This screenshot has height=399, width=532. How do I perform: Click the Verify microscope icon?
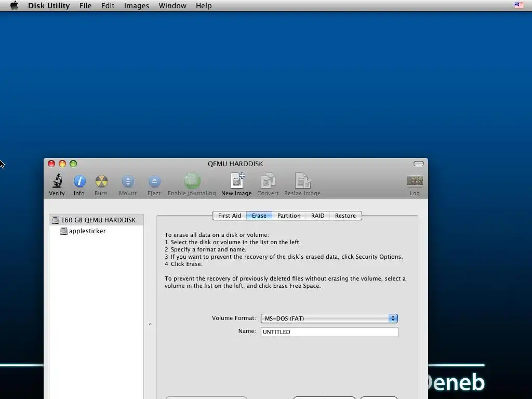(x=57, y=181)
